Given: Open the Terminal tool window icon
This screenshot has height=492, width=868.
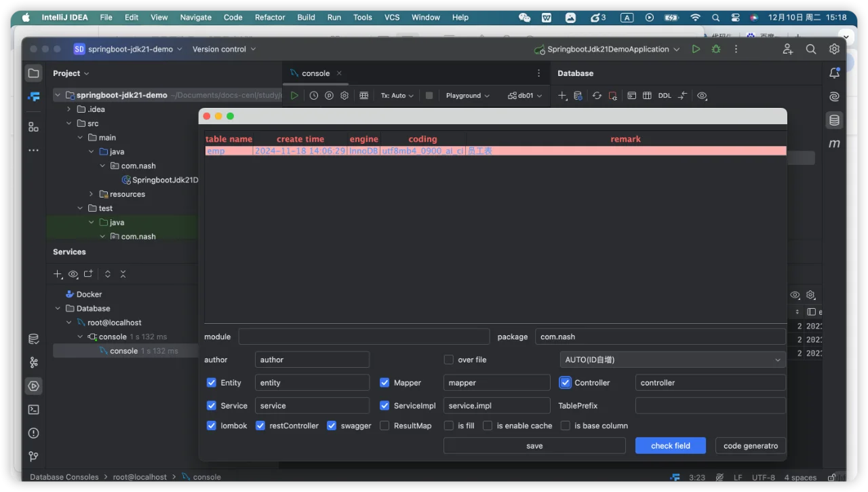Looking at the screenshot, I should point(33,409).
